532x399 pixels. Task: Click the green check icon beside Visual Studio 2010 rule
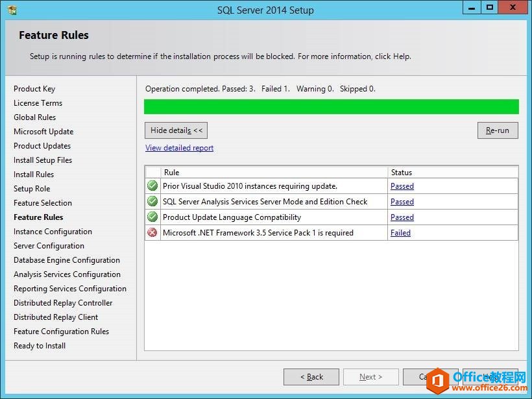152,186
